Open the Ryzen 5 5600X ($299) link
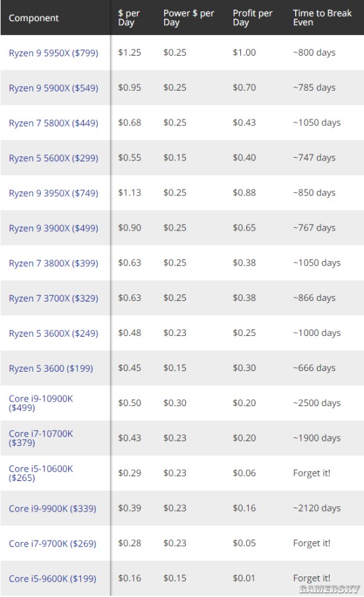The height and width of the screenshot is (597, 364). pyautogui.click(x=53, y=158)
